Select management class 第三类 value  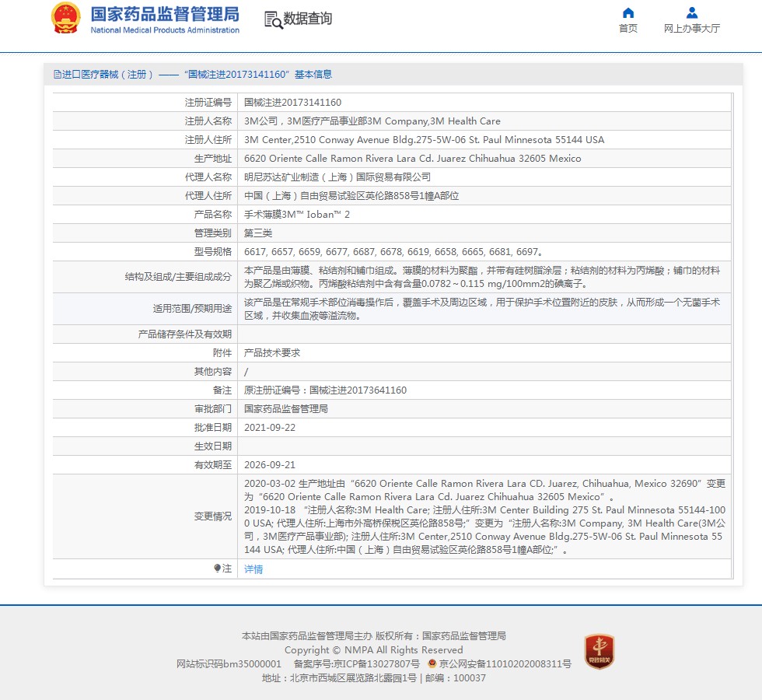pos(258,233)
